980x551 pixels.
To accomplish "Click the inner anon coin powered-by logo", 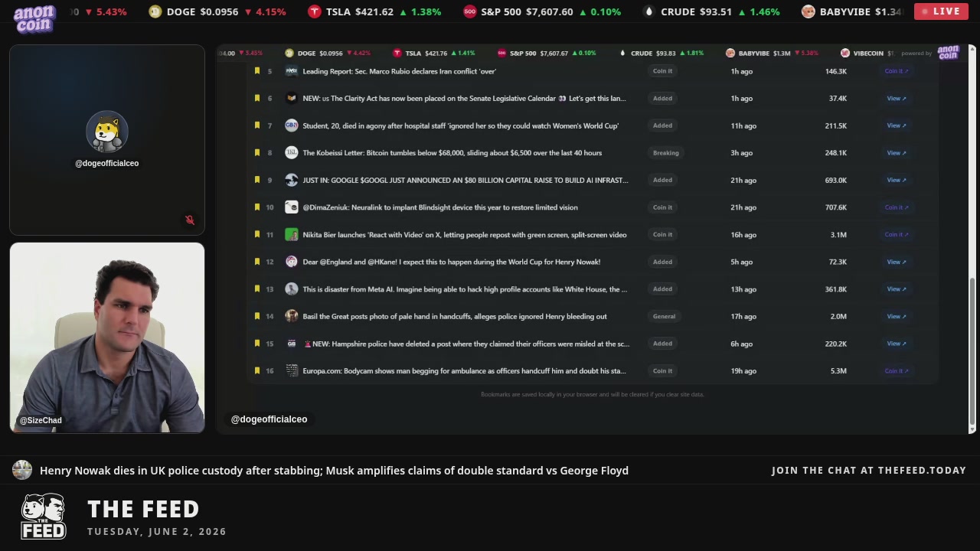I will click(948, 53).
